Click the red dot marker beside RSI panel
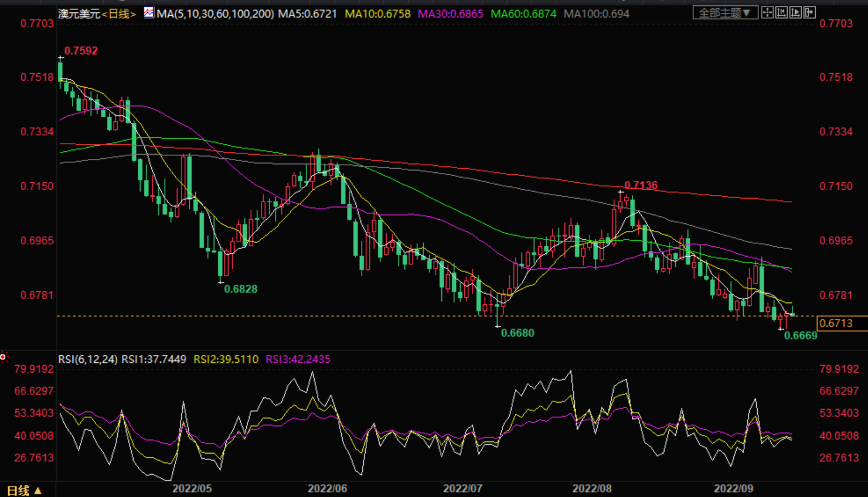The image size is (868, 497). click(x=4, y=357)
